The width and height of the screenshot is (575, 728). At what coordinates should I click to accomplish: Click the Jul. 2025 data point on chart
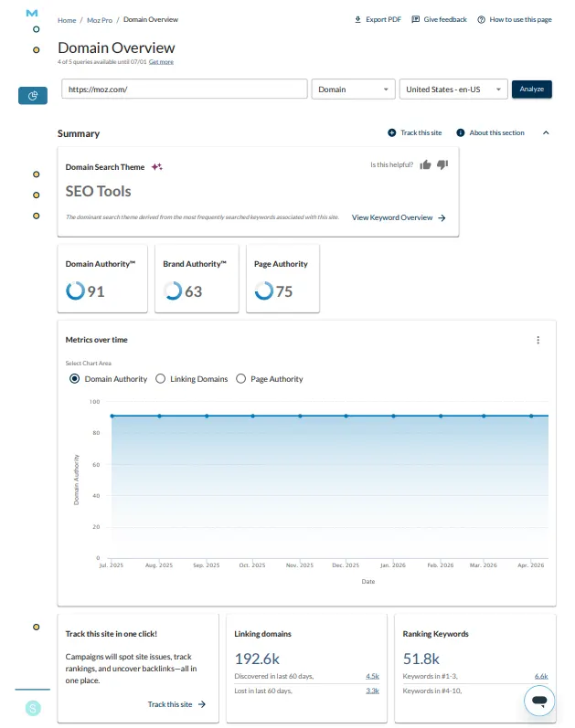(x=112, y=416)
